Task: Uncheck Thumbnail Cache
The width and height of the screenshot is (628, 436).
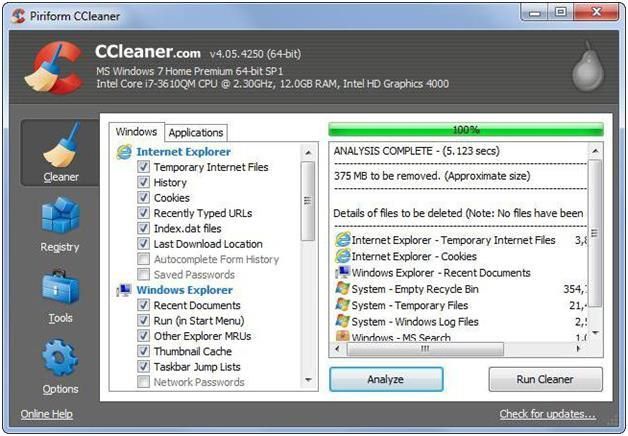Action: tap(143, 351)
